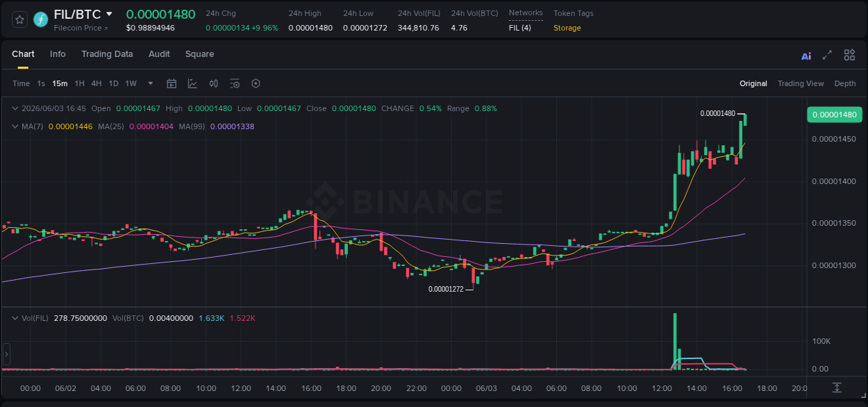Click the 0.00001480 high price marker on chart

[718, 113]
